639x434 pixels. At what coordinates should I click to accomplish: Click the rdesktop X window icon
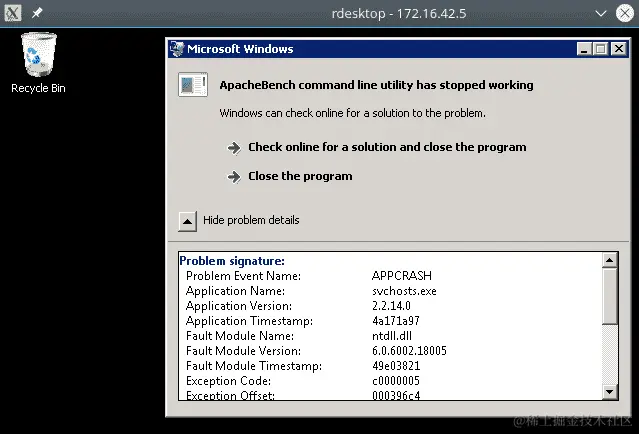coord(13,13)
